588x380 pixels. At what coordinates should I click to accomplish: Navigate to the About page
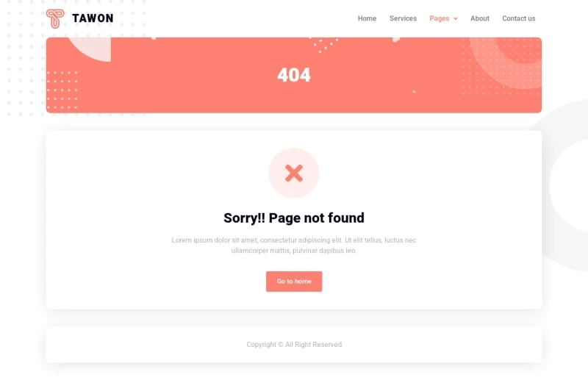[x=480, y=18]
